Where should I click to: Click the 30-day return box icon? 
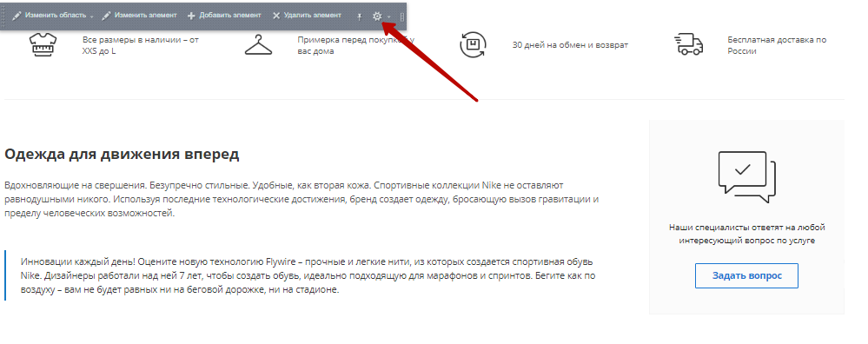[x=473, y=44]
